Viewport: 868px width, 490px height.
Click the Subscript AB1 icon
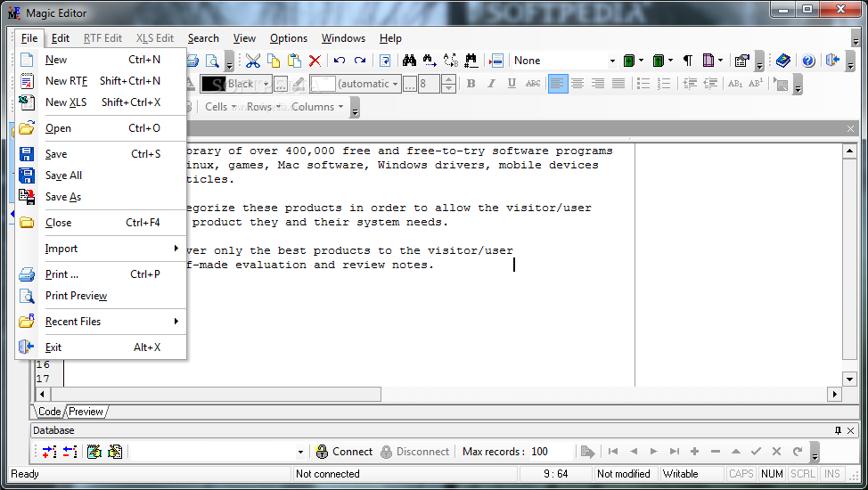[x=735, y=84]
